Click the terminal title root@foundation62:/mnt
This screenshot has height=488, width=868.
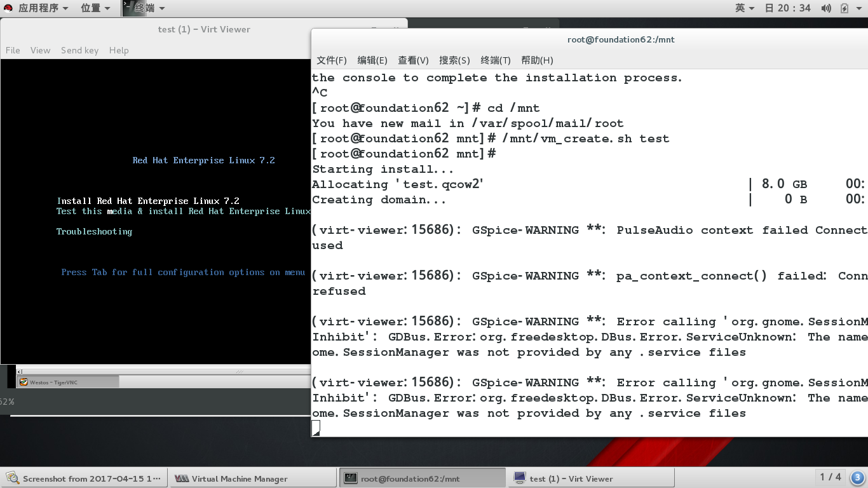621,39
